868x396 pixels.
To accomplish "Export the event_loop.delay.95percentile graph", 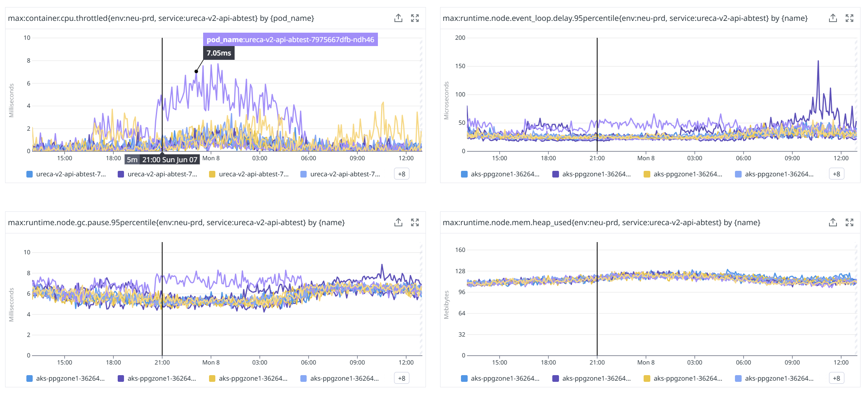I will [x=833, y=18].
